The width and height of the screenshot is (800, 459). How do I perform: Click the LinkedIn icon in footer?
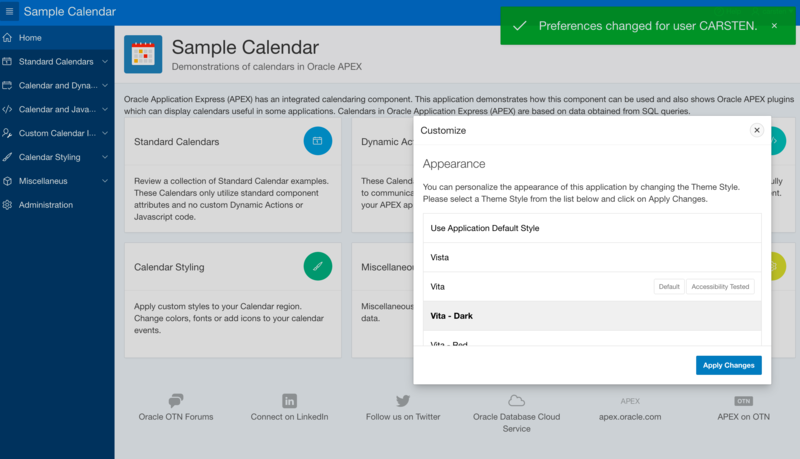(289, 401)
